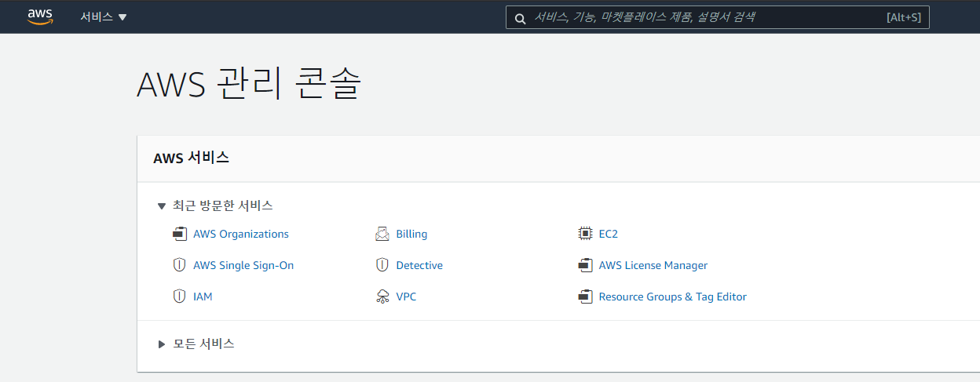Open the AWS License Manager link
Image resolution: width=980 pixels, height=382 pixels.
[x=653, y=265]
